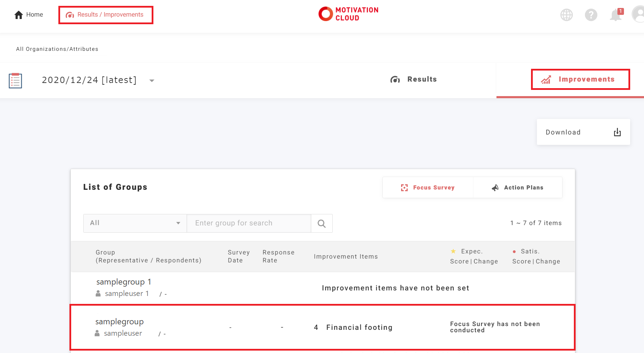Click the Motivation Cloud logo
644x353 pixels.
click(348, 14)
